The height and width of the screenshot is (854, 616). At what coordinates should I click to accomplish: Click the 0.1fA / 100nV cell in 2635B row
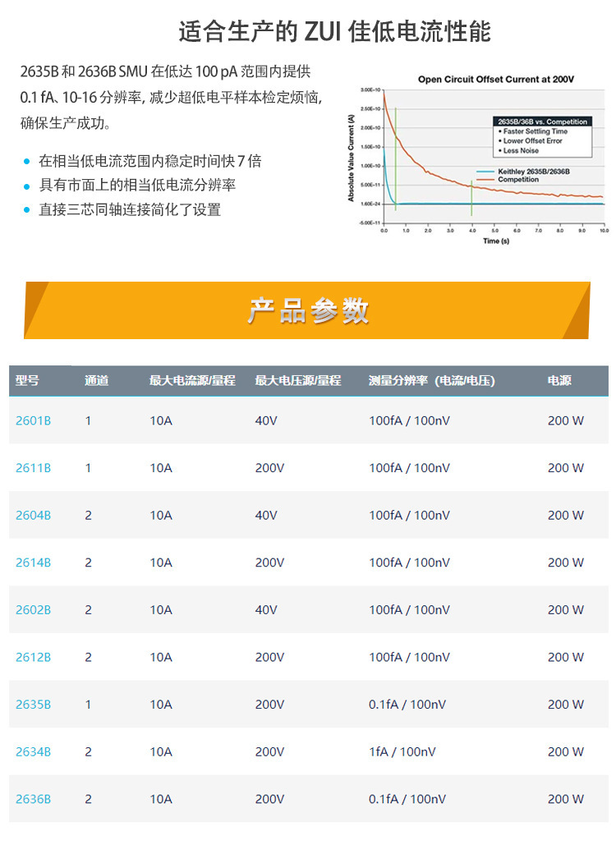click(x=407, y=705)
